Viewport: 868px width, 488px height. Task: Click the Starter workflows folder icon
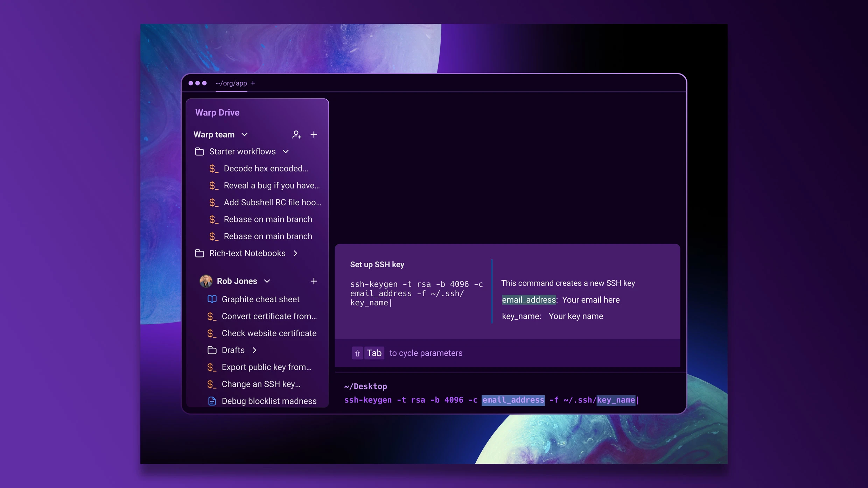point(199,151)
